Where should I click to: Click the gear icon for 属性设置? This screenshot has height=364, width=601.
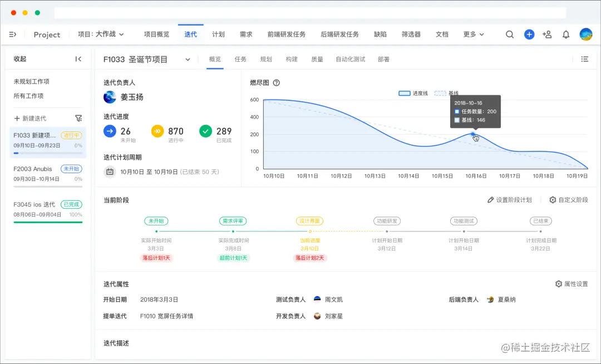(x=559, y=284)
